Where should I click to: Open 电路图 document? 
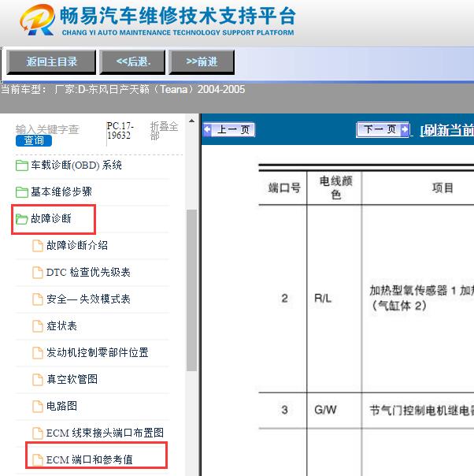click(61, 406)
